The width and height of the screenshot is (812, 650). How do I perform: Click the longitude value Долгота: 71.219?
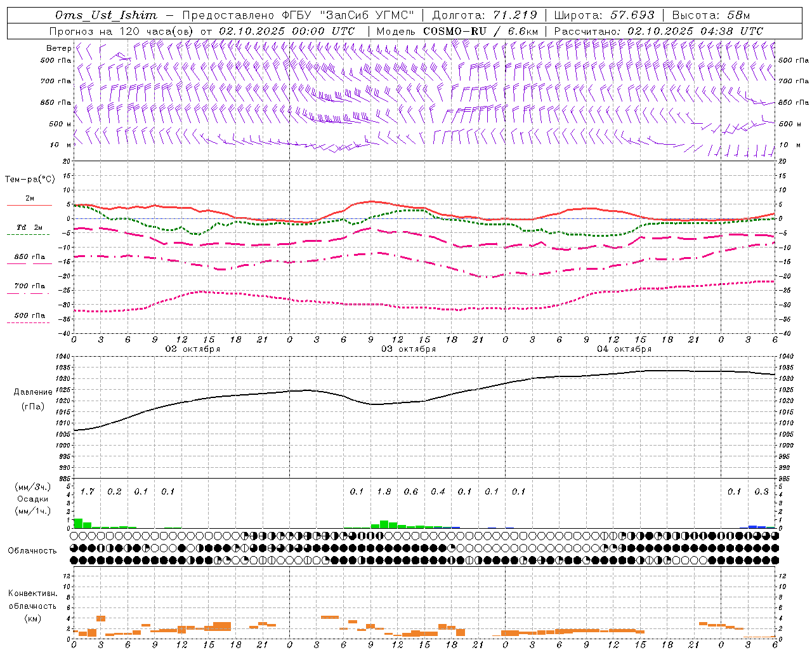pos(485,15)
